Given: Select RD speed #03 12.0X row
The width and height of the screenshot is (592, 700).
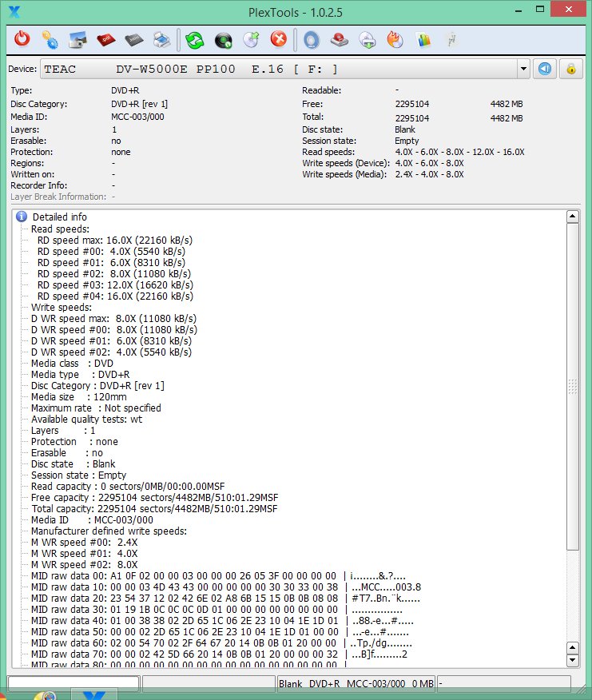Looking at the screenshot, I should (115, 284).
